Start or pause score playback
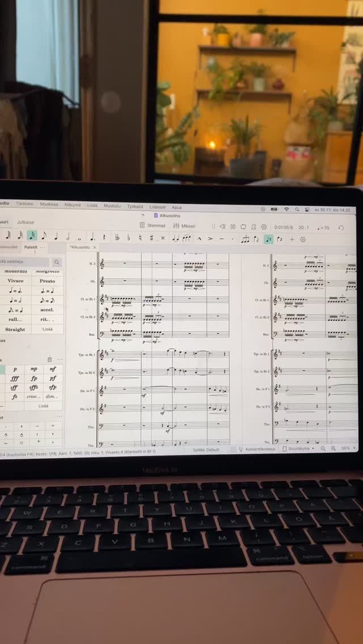Viewport: 363px width, 644px height. pyautogui.click(x=233, y=226)
